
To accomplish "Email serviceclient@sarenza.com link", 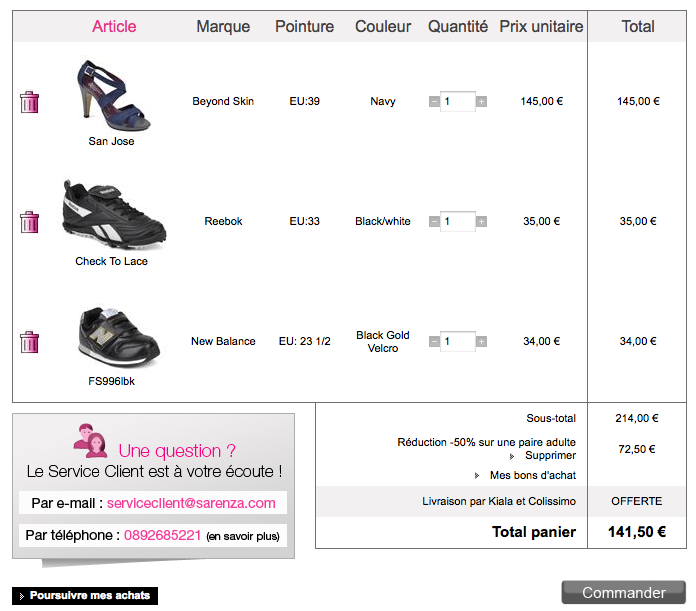I will coord(191,503).
